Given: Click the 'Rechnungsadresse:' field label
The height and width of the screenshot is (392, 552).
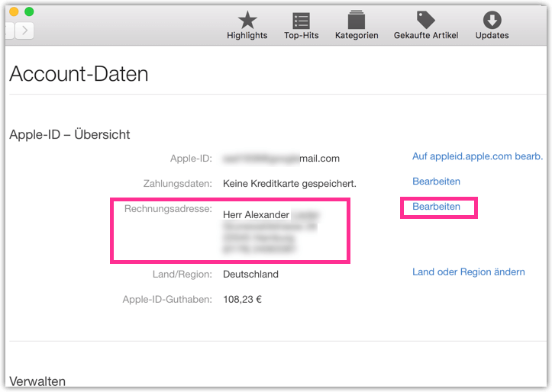Looking at the screenshot, I should click(x=168, y=209).
